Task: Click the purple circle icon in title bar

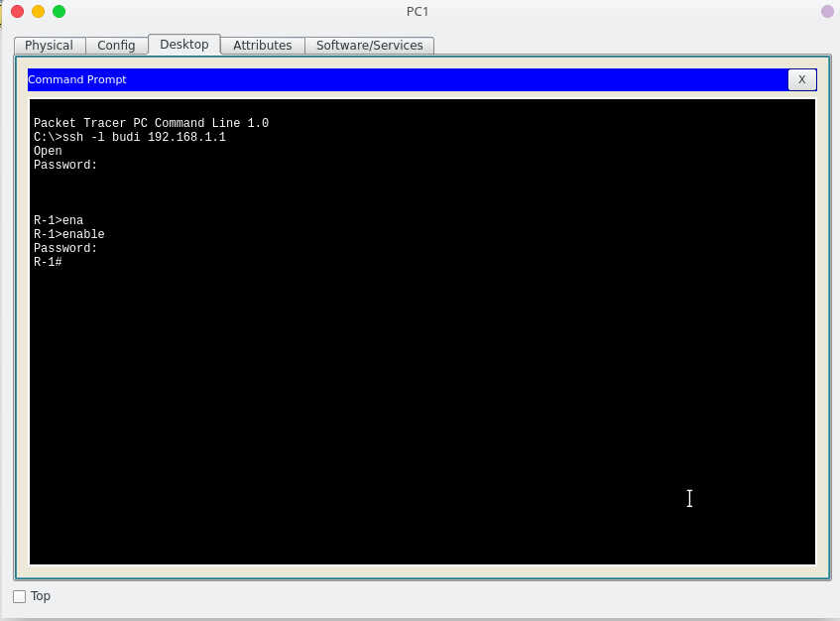Action: 827,12
